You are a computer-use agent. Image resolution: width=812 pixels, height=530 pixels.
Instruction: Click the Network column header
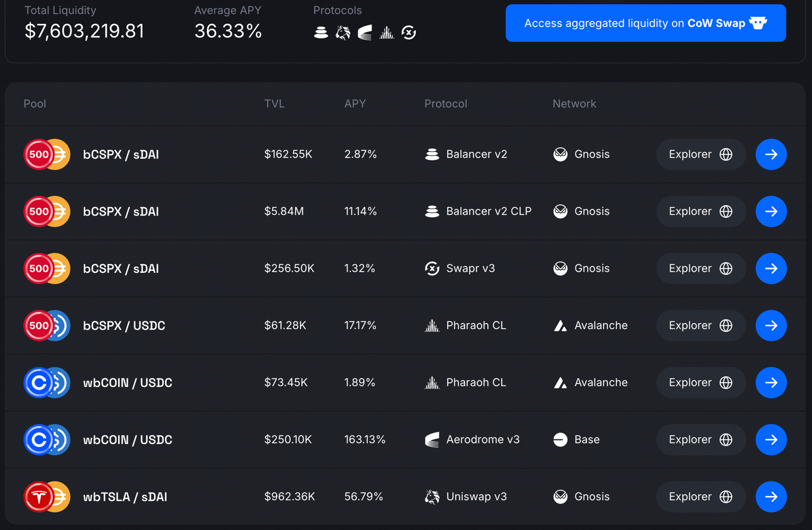(x=574, y=103)
